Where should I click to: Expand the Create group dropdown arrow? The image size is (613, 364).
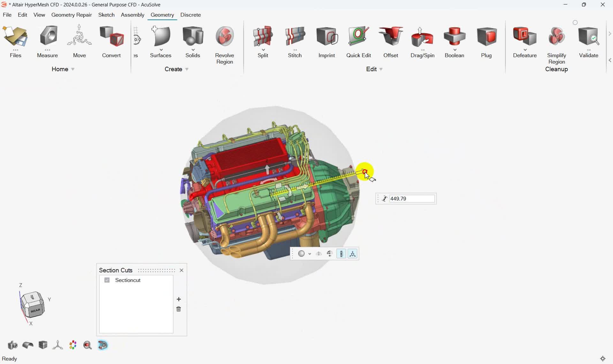tap(187, 69)
